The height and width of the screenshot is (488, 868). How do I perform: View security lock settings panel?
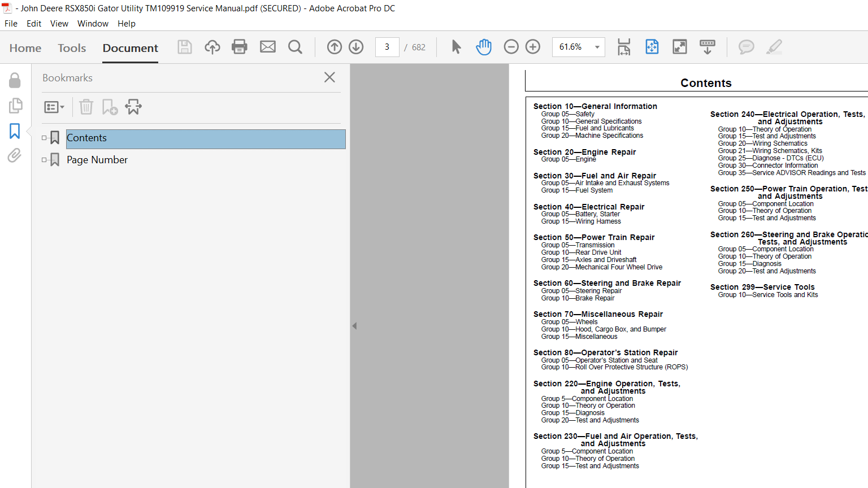pos(15,80)
